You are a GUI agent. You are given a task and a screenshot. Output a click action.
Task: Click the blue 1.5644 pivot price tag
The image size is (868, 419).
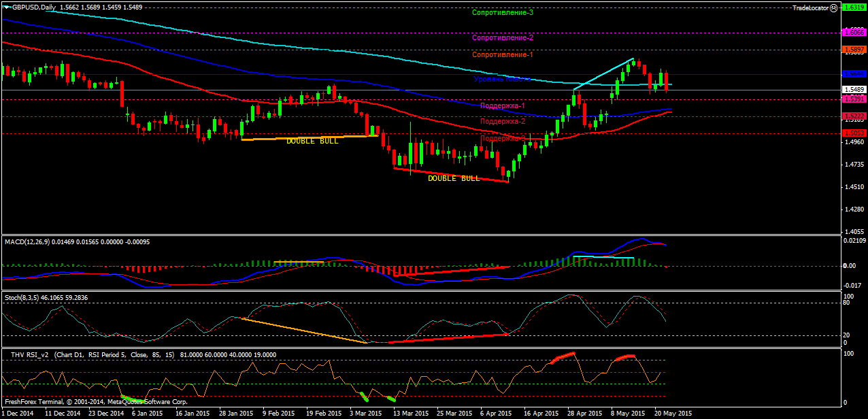click(853, 73)
